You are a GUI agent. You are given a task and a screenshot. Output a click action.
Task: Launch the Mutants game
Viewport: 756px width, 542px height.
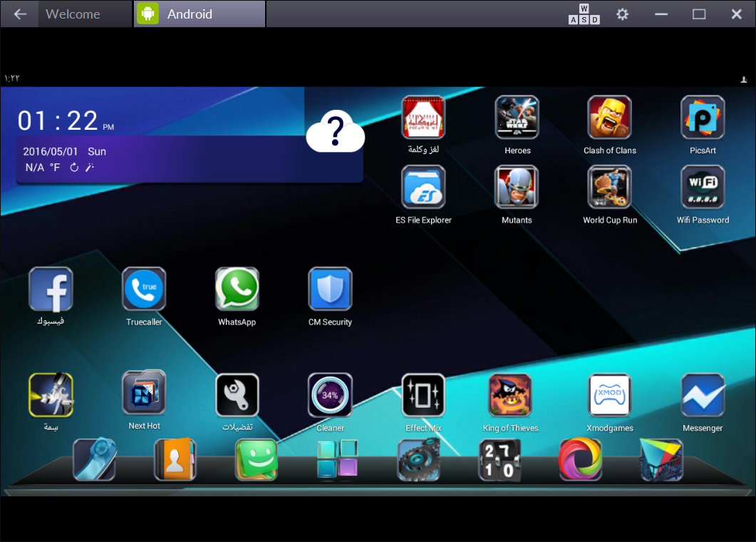(x=517, y=187)
